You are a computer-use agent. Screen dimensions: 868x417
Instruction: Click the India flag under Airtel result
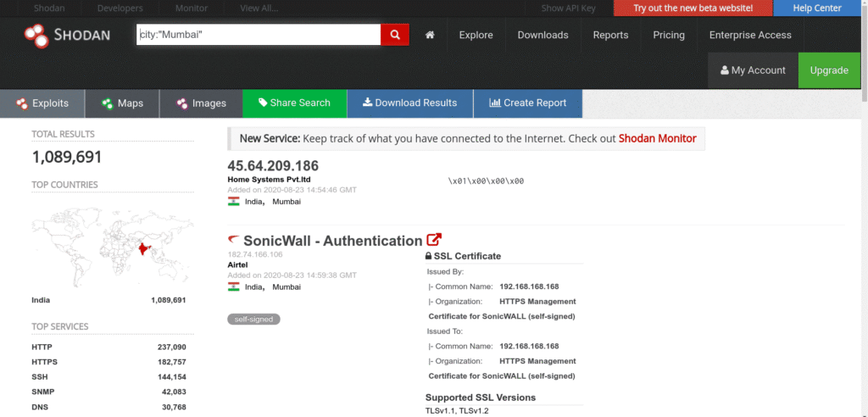[x=234, y=286]
